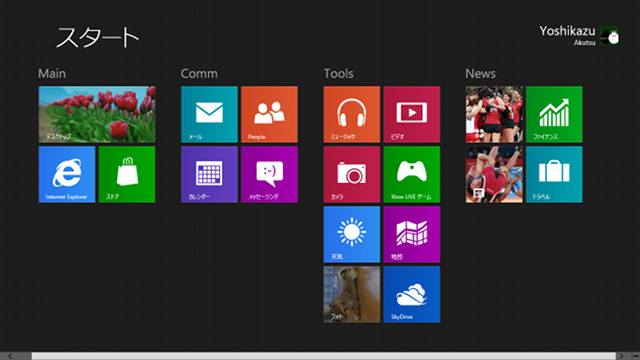
Task: Open the Messaging (メッセージング) tile
Action: (269, 174)
